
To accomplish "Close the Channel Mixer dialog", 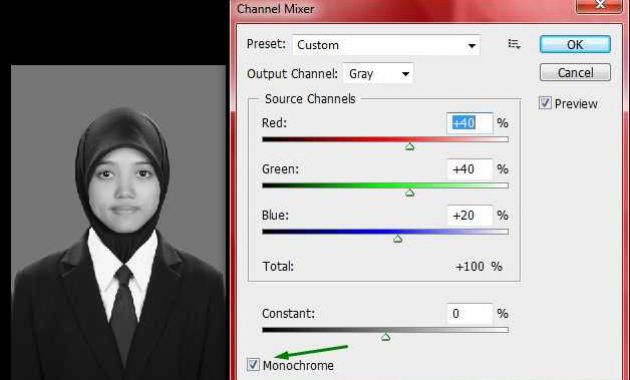I will click(x=600, y=5).
